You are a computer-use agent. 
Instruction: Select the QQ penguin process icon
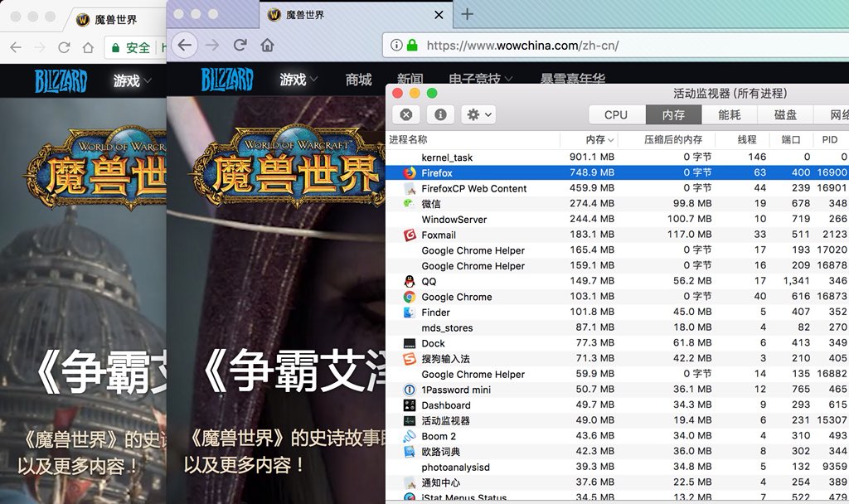coord(410,282)
